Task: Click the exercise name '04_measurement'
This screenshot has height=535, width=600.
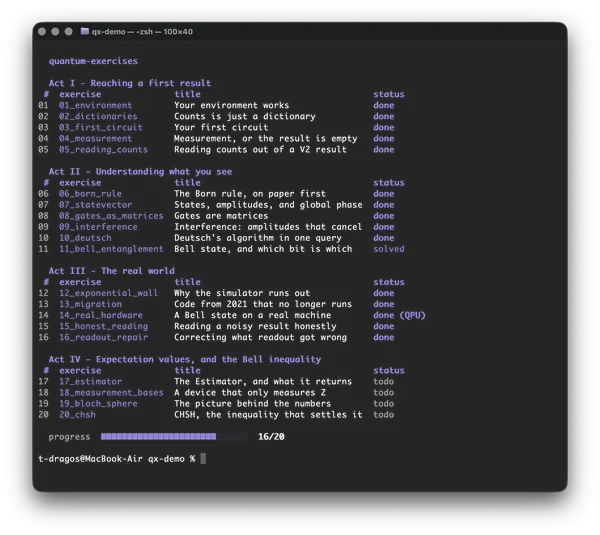Action: (x=95, y=139)
